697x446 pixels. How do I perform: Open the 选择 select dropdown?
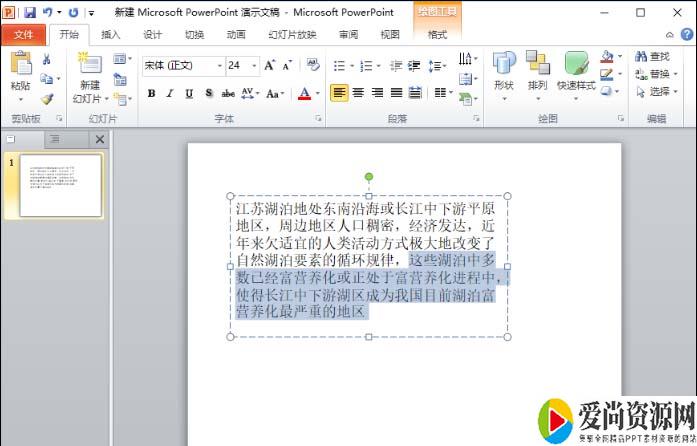coord(659,91)
